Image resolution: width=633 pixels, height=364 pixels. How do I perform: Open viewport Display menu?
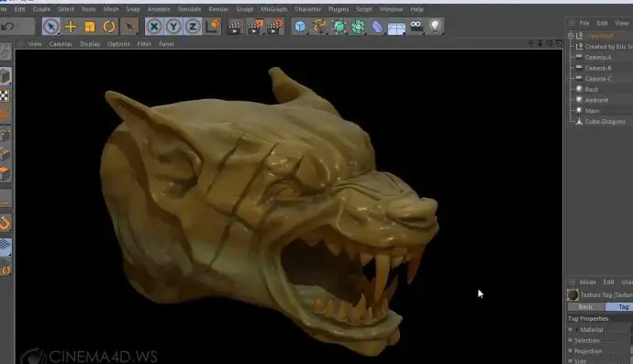(90, 44)
